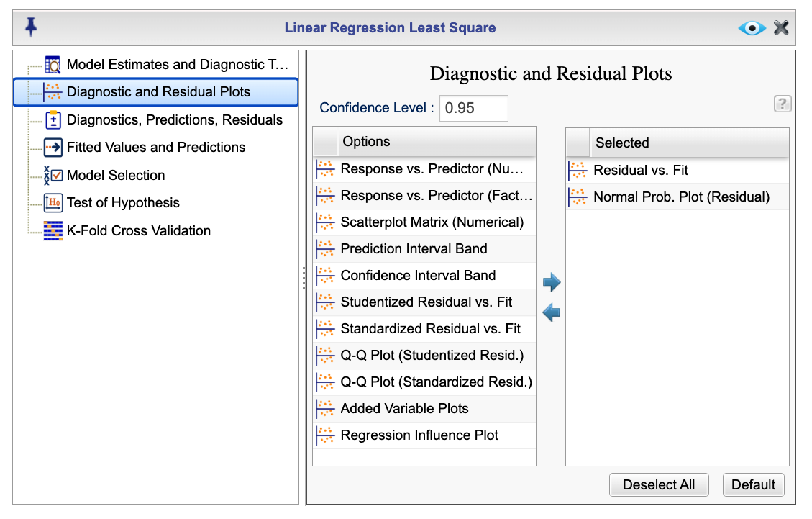Select Prediction Interval Band option text

coord(414,249)
